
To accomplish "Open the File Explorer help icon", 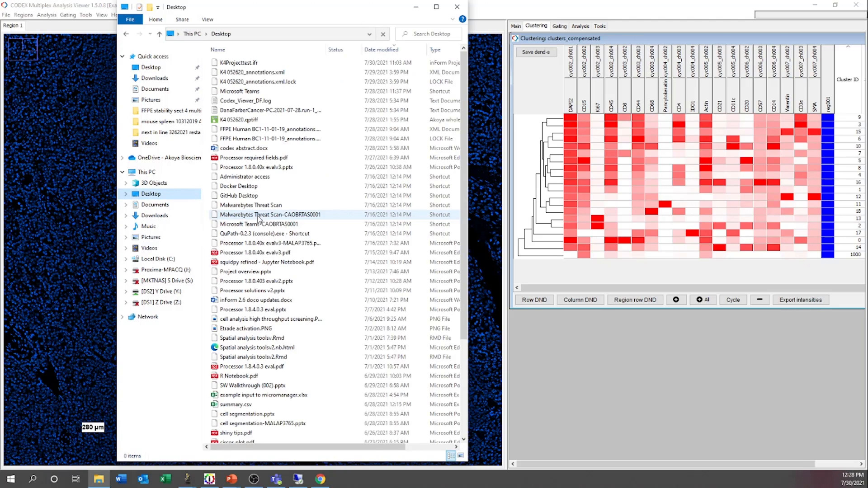I will (x=462, y=19).
